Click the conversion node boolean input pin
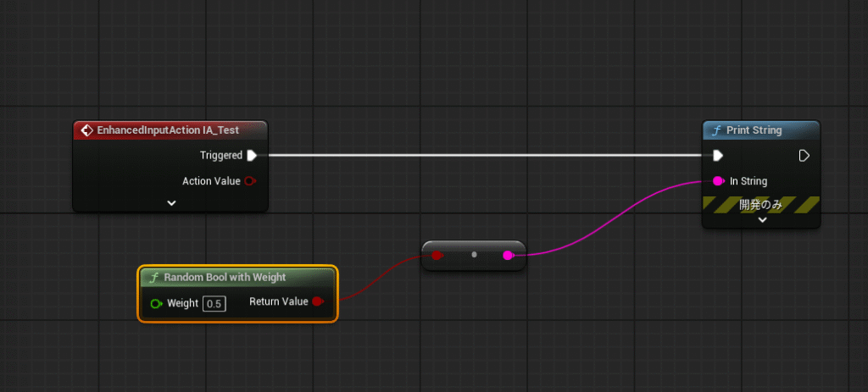The width and height of the screenshot is (868, 392). (x=437, y=256)
